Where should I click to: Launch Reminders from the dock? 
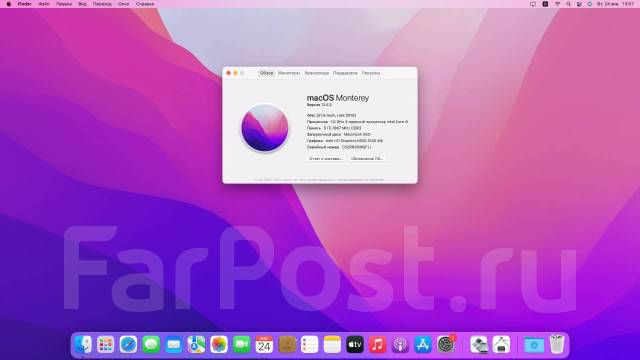pos(309,344)
